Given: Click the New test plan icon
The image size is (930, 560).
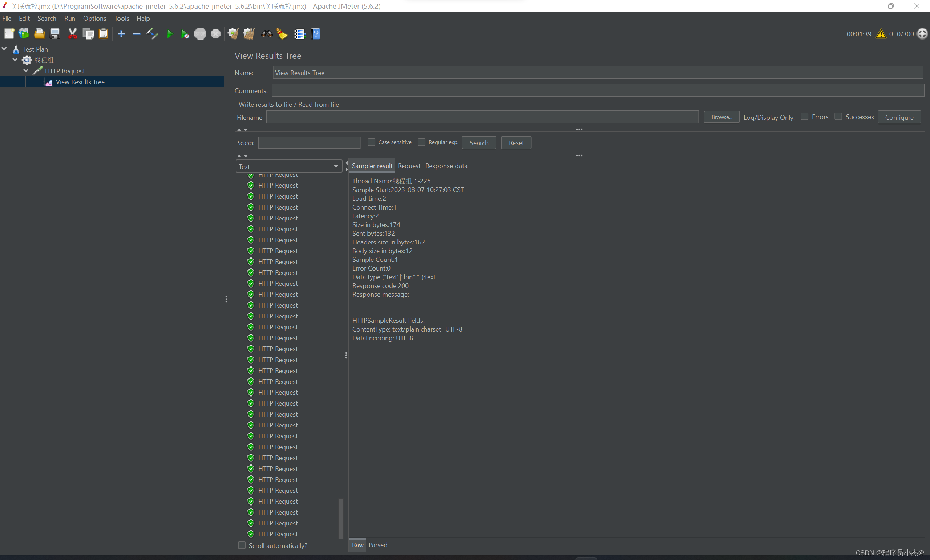Looking at the screenshot, I should click(x=9, y=34).
